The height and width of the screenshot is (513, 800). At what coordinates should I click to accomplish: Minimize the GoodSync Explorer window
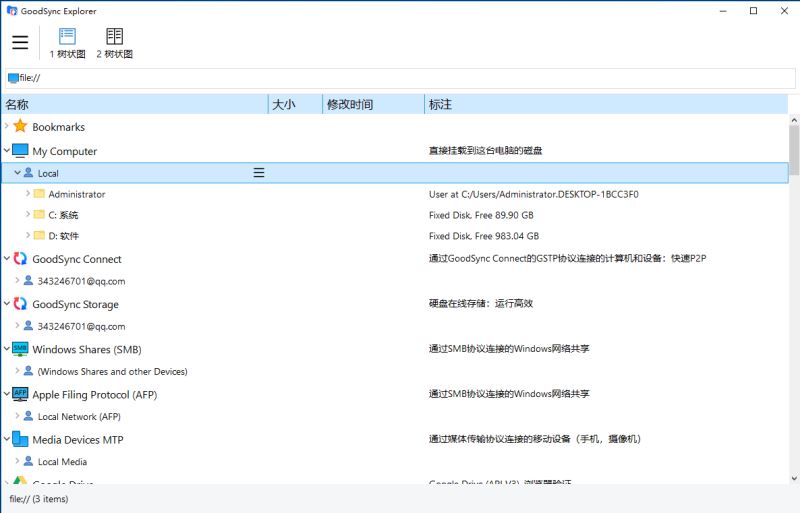[723, 10]
